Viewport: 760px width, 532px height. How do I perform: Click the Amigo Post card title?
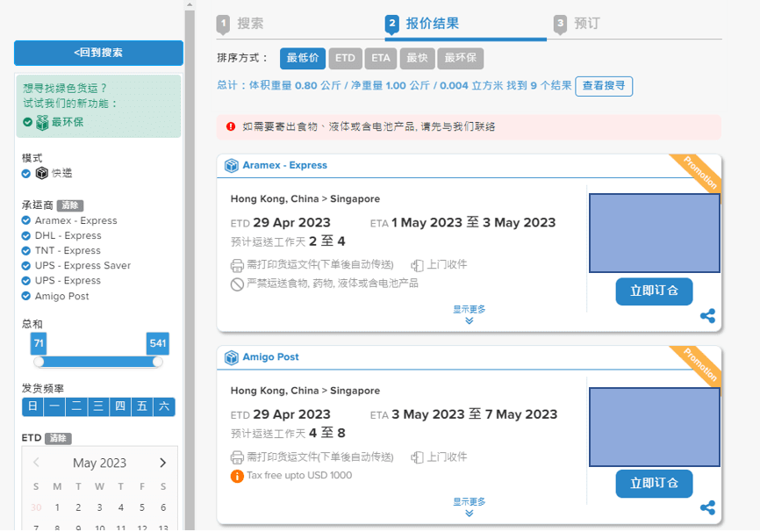[x=271, y=357]
